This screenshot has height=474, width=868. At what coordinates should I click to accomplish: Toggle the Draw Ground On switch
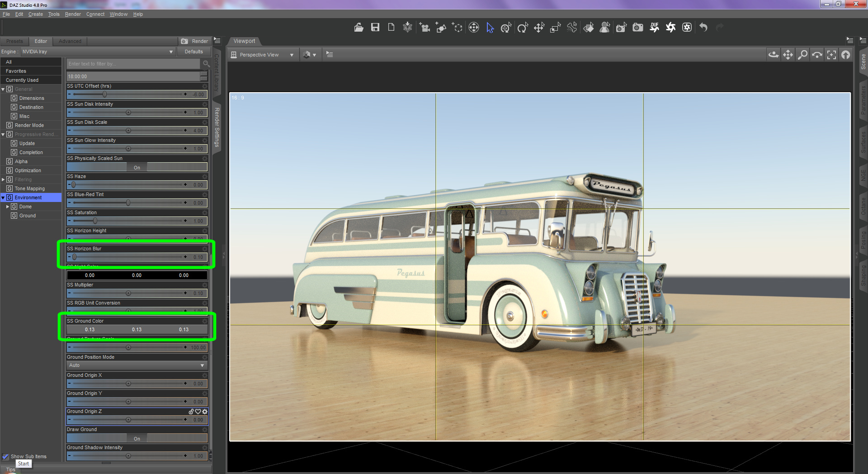tap(137, 438)
